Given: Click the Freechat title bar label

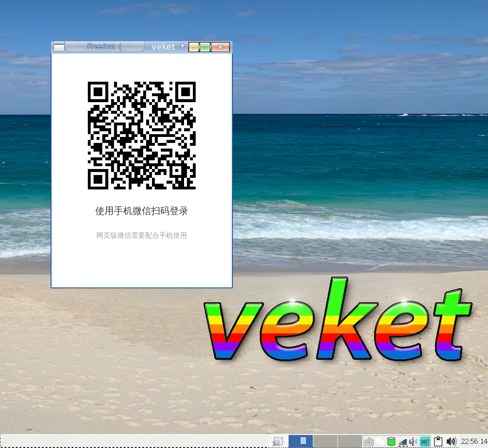Looking at the screenshot, I should (x=104, y=46).
